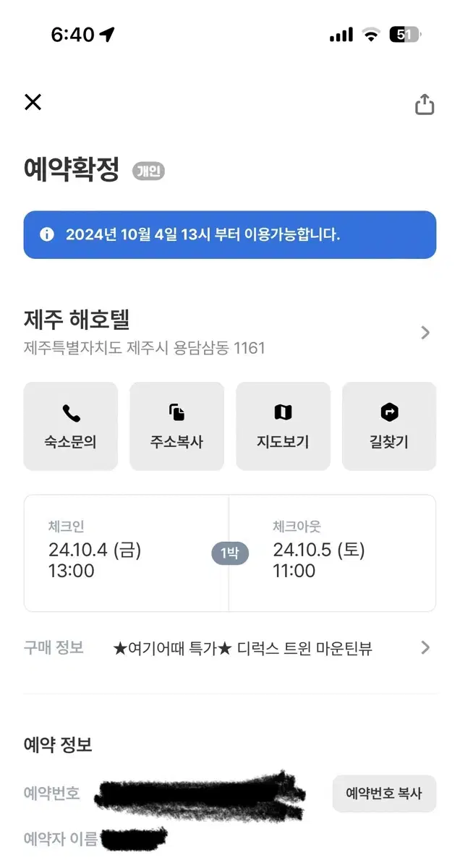Open the 체크아웃 24.10.5 date section
This screenshot has width=460, height=868.
[333, 553]
